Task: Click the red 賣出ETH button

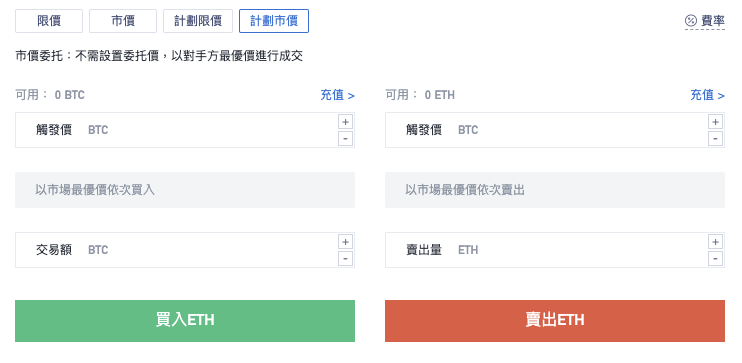Action: (555, 320)
